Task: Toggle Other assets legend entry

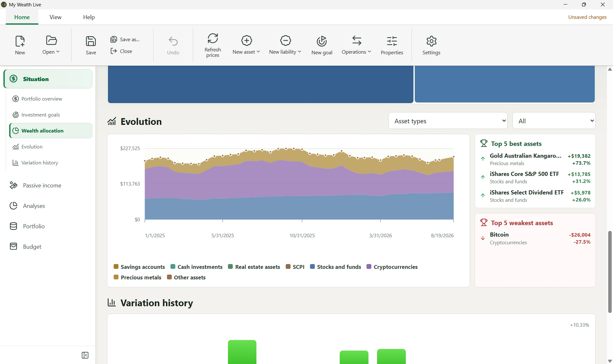Action: pyautogui.click(x=186, y=277)
